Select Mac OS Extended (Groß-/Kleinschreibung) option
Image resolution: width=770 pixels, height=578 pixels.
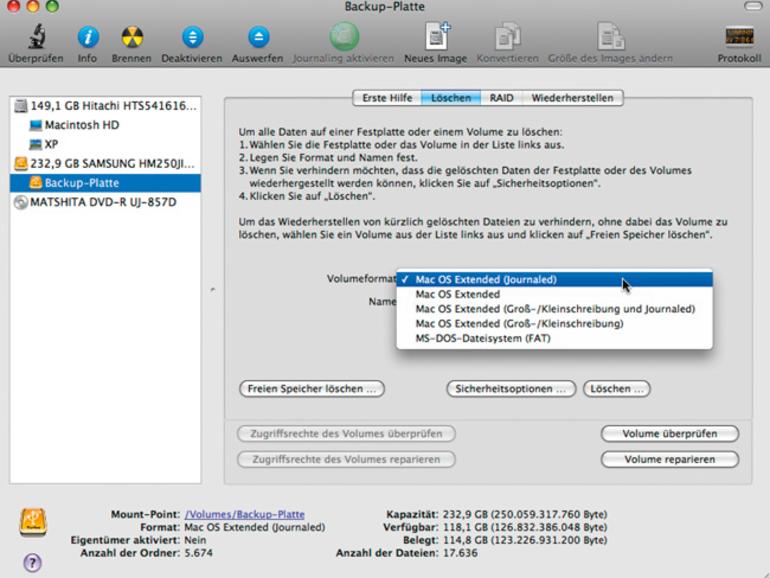554,324
